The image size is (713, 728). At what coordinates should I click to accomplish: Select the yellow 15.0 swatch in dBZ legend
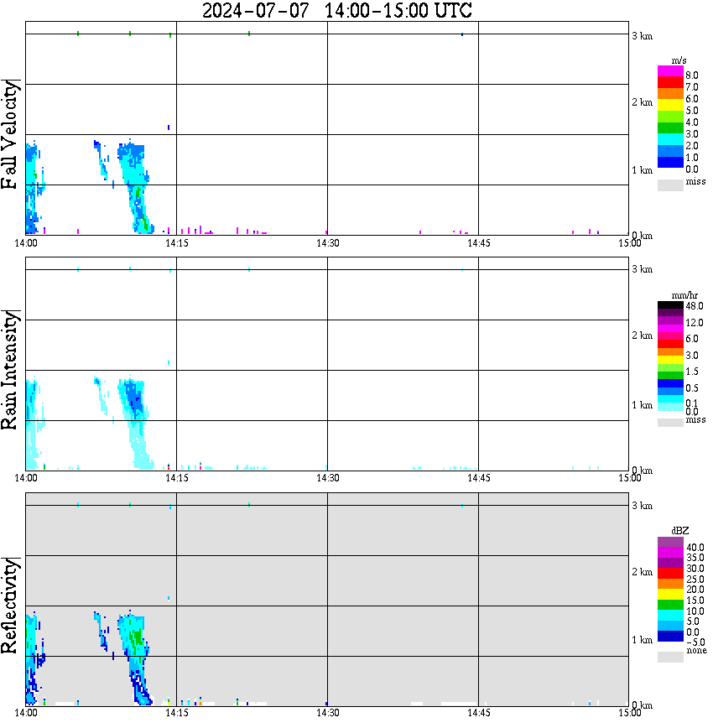pos(670,595)
